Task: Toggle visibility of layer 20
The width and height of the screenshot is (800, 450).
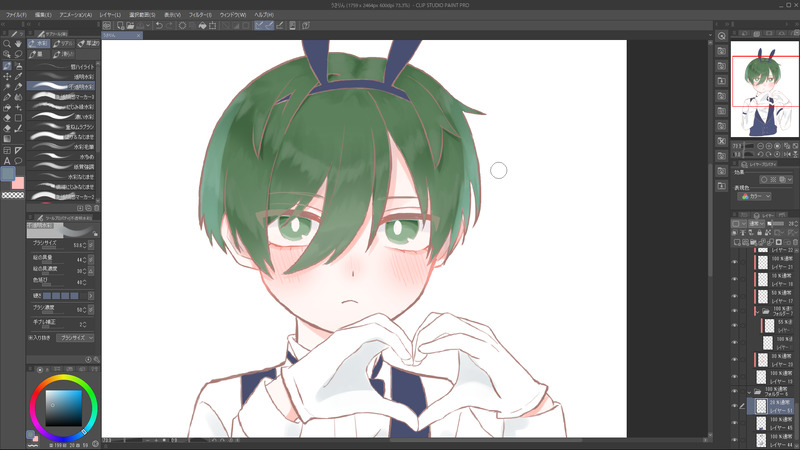Action: (x=734, y=360)
